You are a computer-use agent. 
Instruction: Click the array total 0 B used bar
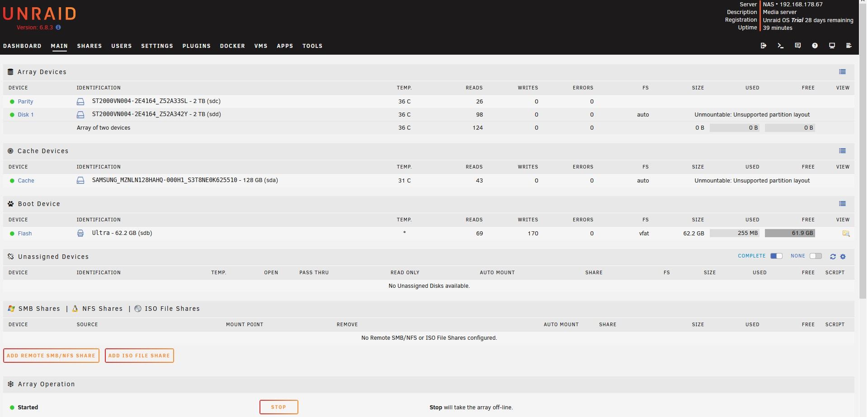point(735,128)
